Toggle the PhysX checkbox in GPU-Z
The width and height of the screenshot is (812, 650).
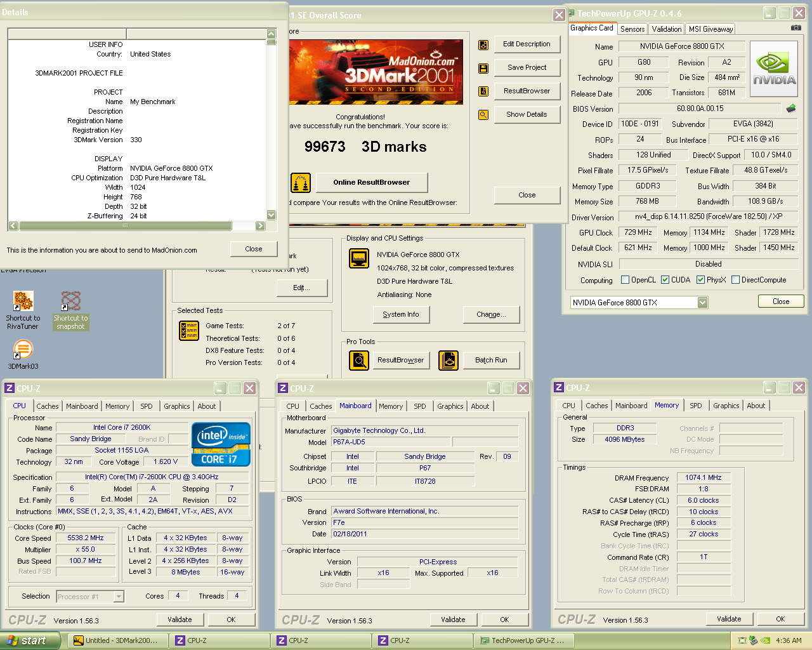pyautogui.click(x=700, y=280)
